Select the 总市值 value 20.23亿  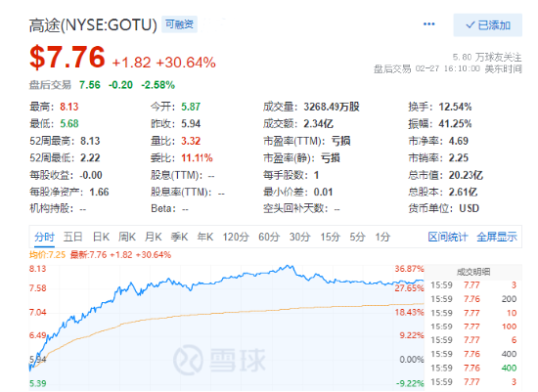[466, 175]
